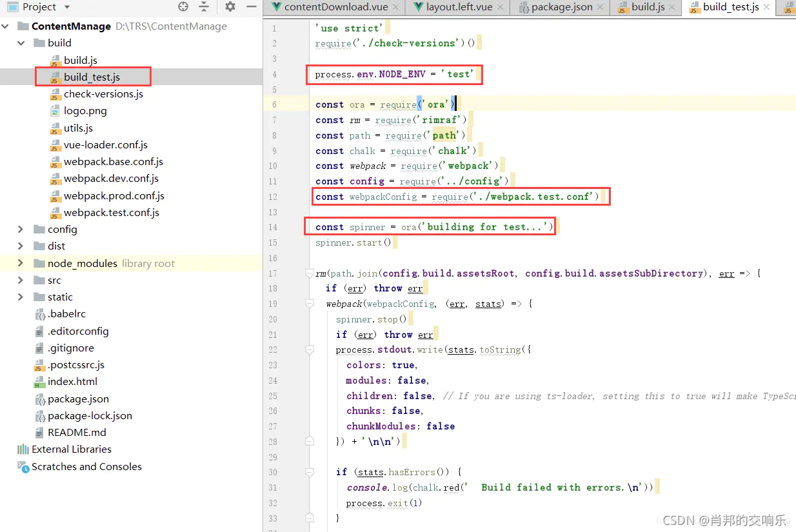796x532 pixels.
Task: Select .gitignore file
Action: (x=71, y=348)
